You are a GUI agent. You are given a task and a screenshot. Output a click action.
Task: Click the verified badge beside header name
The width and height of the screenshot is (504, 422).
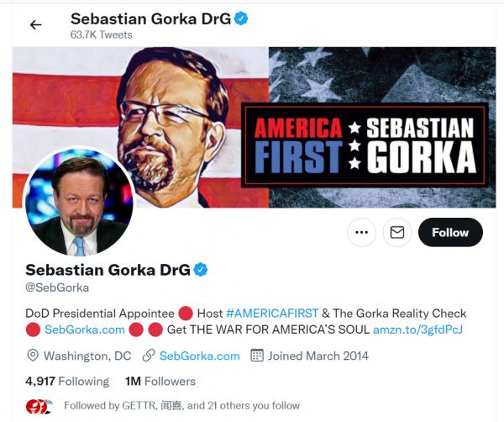tap(241, 18)
